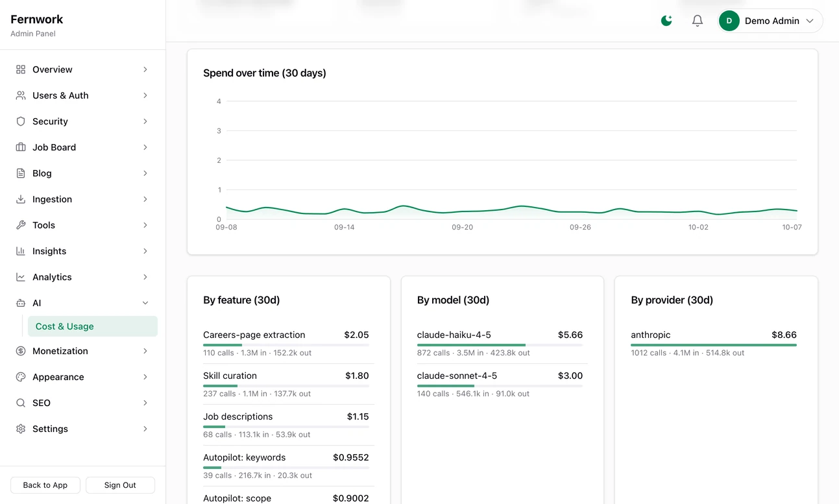Expand the Users & Auth chevron

(145, 95)
